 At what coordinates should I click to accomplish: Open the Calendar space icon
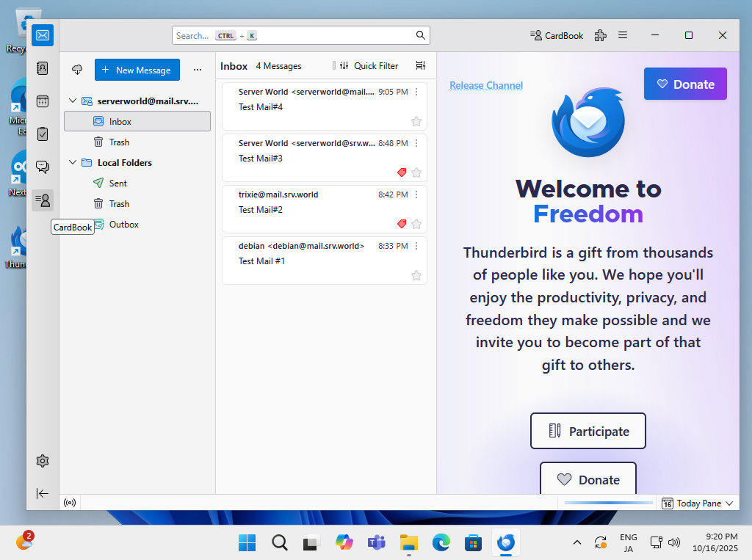(x=43, y=101)
